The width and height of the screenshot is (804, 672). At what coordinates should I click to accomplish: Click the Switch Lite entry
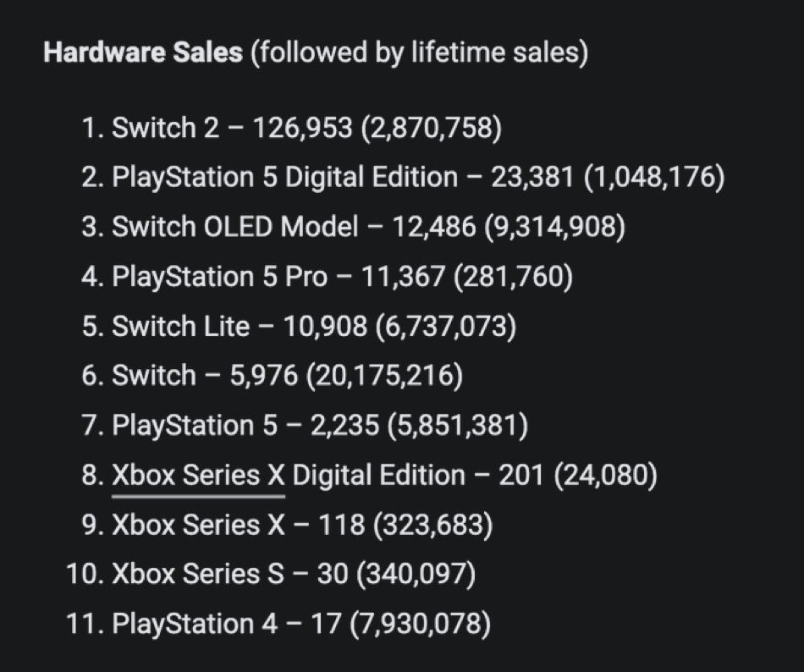click(180, 328)
